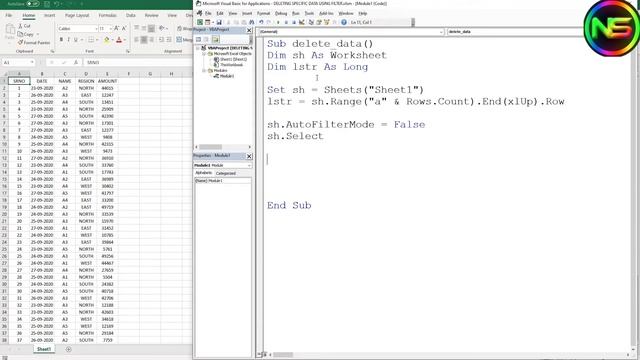
Task: Select Module1 in the project tree
Action: pos(227,76)
